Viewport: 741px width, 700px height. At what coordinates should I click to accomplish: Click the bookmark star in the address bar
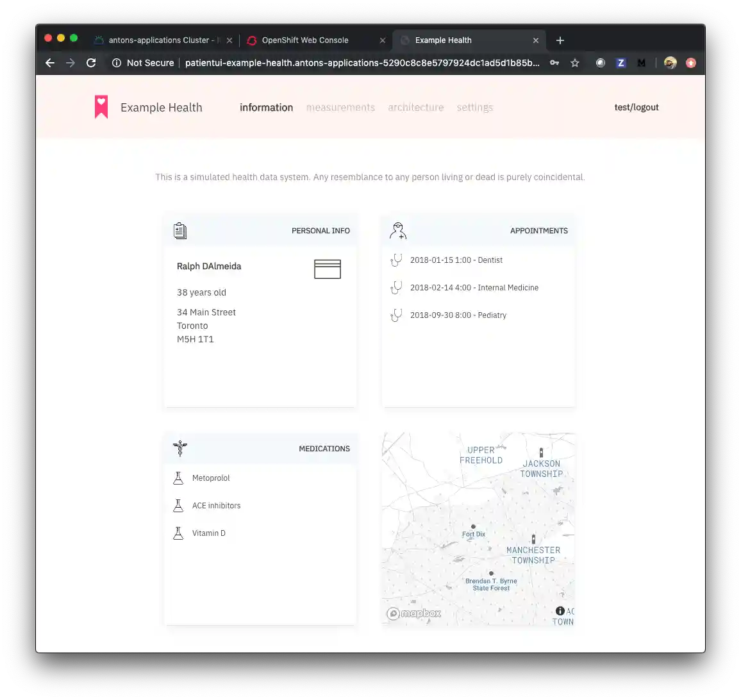pos(575,63)
